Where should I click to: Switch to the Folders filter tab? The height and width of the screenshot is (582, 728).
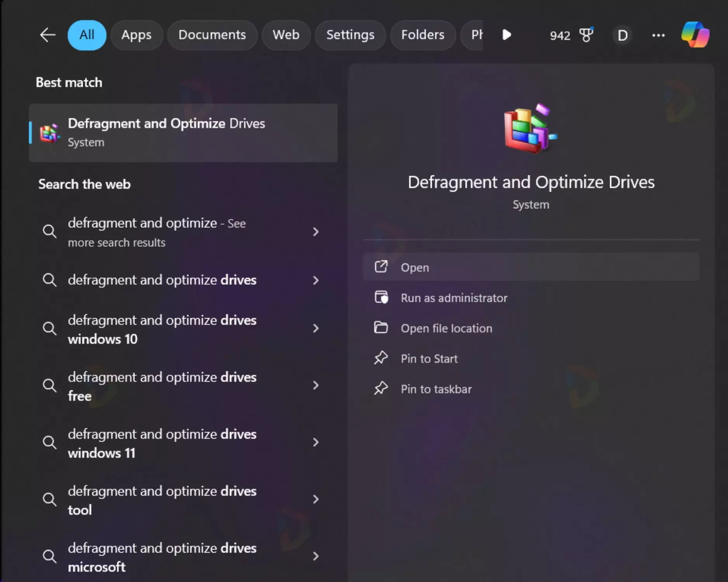click(422, 35)
